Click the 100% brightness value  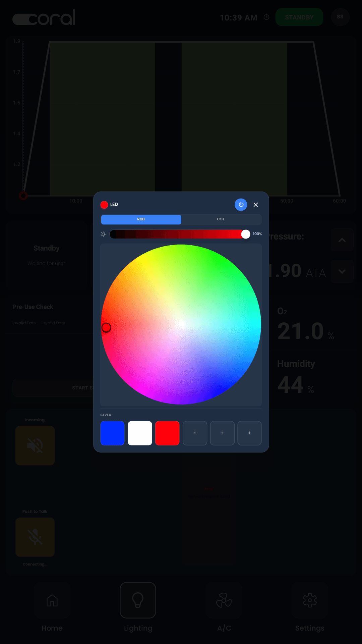[257, 234]
